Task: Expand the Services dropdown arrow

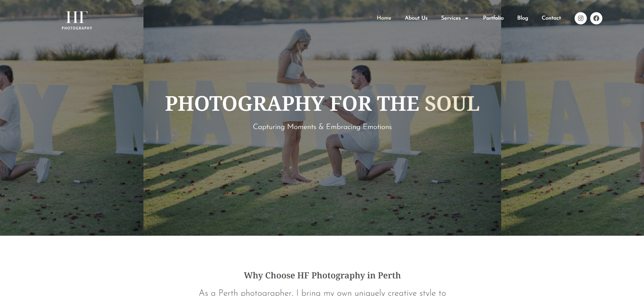Action: coord(467,18)
